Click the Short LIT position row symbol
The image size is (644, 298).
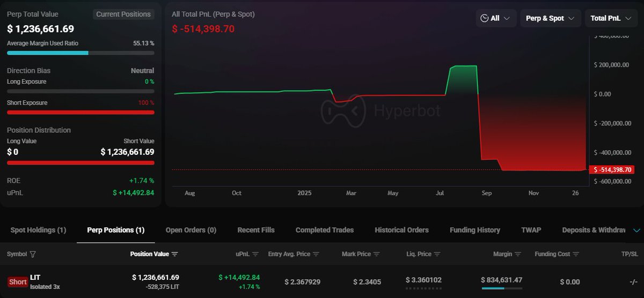coord(35,278)
